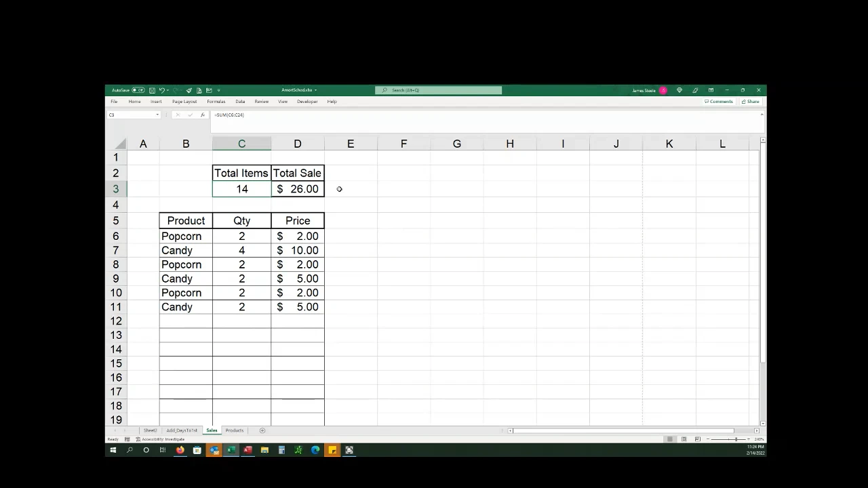Click the zoom out minus button

pos(708,439)
